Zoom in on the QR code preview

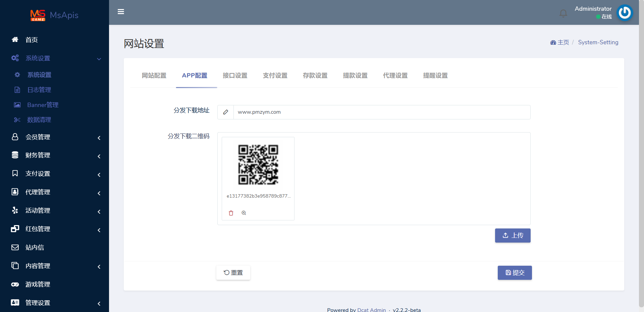pyautogui.click(x=244, y=213)
